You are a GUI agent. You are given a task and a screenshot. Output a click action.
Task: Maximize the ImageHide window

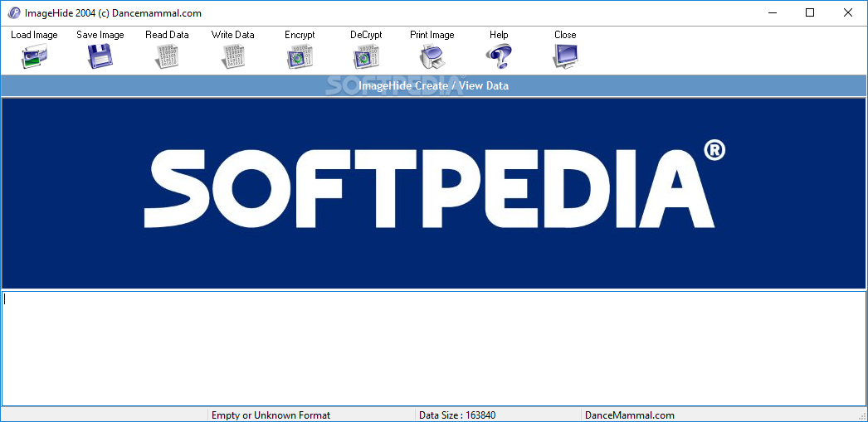point(810,12)
